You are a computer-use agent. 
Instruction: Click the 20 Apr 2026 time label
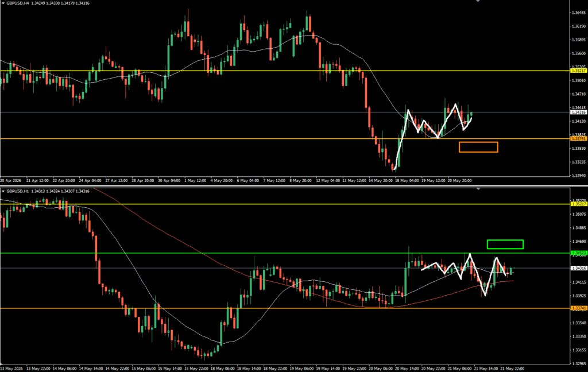click(11, 181)
